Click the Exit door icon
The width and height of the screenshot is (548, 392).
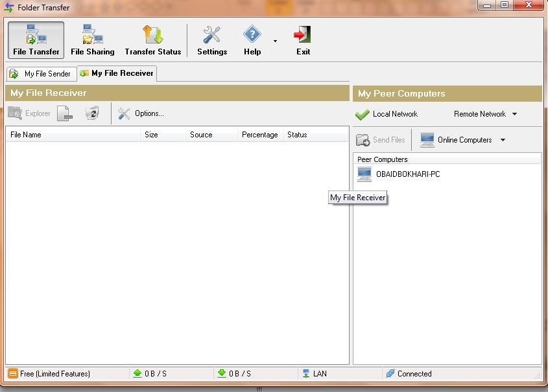pyautogui.click(x=303, y=34)
